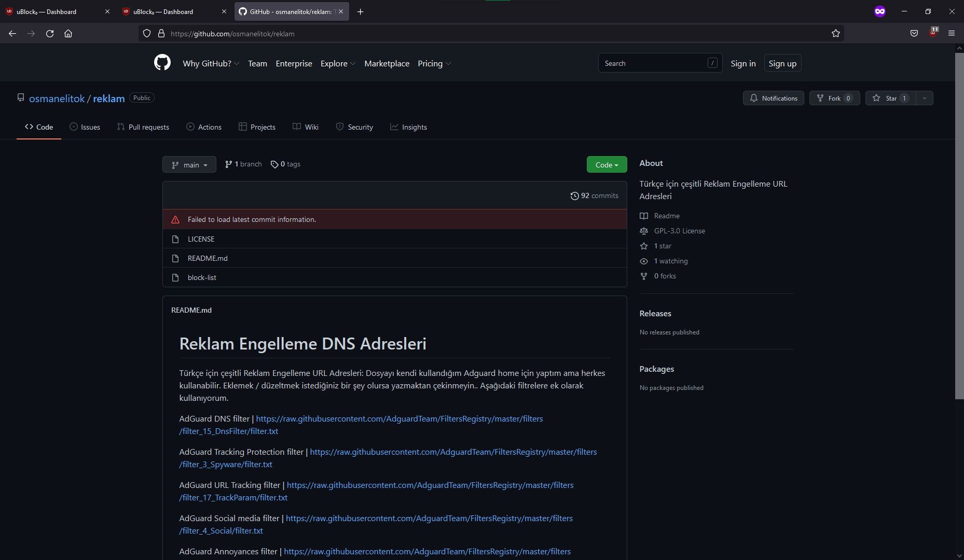The width and height of the screenshot is (964, 560).
Task: Star the reklam repository
Action: [889, 98]
